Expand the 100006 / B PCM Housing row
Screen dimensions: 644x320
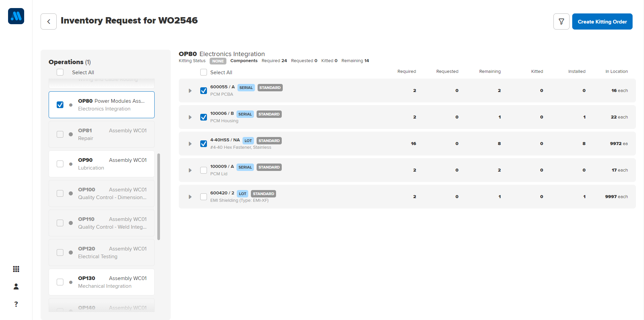point(190,117)
